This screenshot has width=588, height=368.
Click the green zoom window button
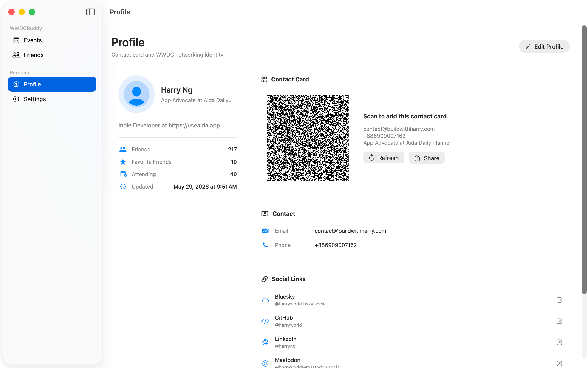(x=32, y=12)
